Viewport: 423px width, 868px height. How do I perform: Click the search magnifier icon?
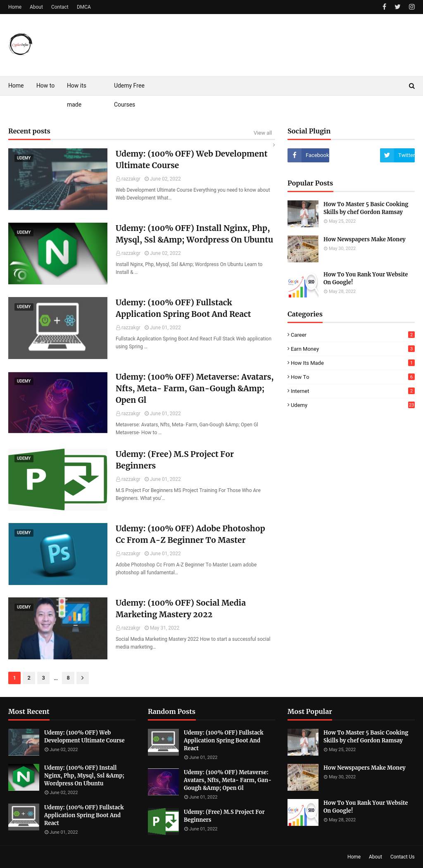tap(411, 86)
